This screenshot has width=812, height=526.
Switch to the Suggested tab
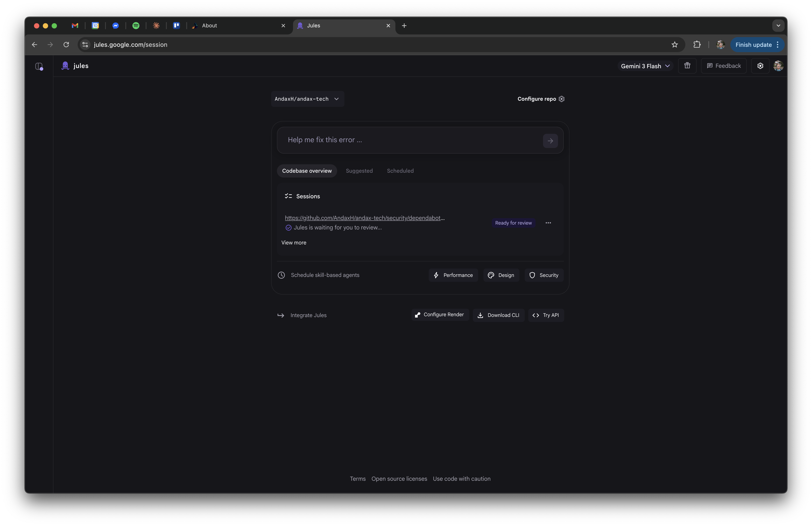tap(359, 171)
